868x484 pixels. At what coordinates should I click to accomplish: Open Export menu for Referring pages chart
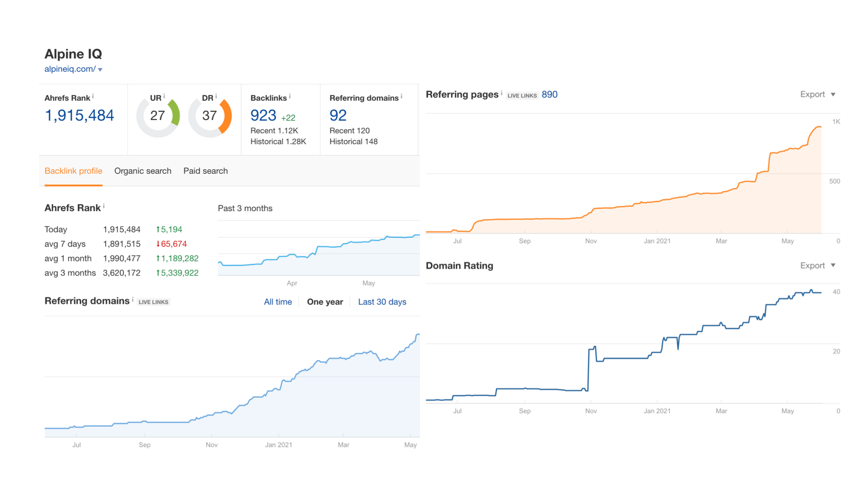pyautogui.click(x=817, y=94)
